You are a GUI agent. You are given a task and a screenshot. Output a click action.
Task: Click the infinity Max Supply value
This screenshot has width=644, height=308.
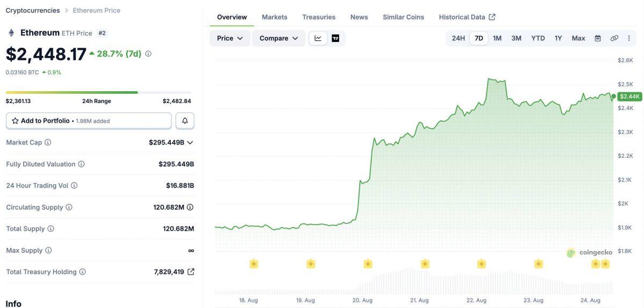(191, 251)
